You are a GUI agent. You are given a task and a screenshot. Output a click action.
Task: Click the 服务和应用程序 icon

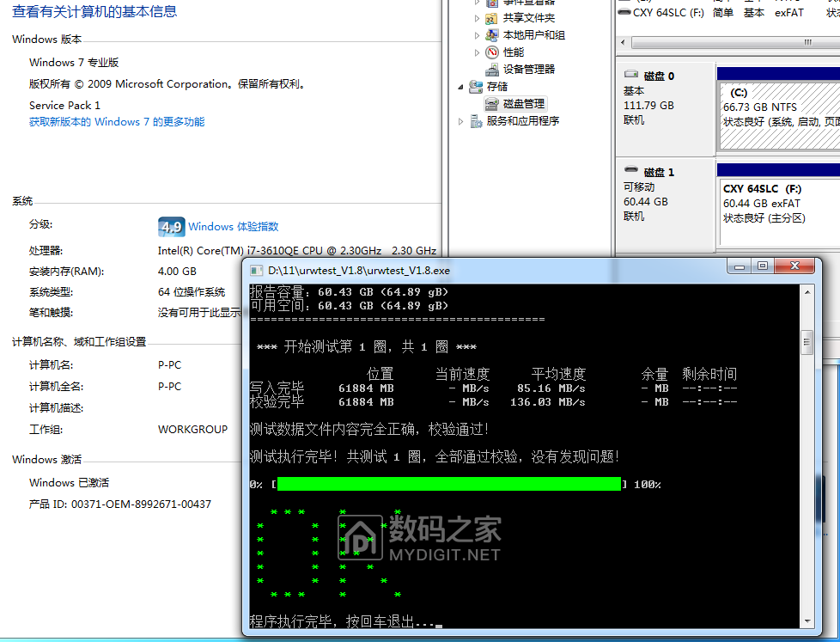[476, 122]
